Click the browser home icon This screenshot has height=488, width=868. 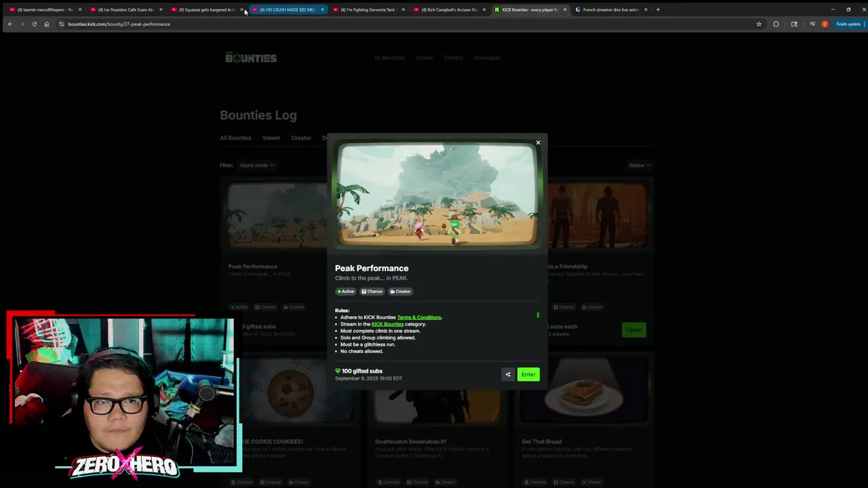pyautogui.click(x=47, y=24)
